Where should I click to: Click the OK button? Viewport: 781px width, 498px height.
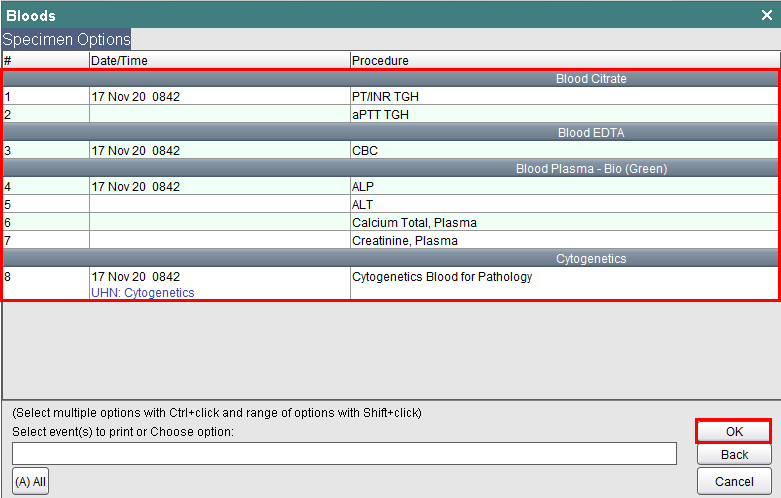pyautogui.click(x=734, y=431)
